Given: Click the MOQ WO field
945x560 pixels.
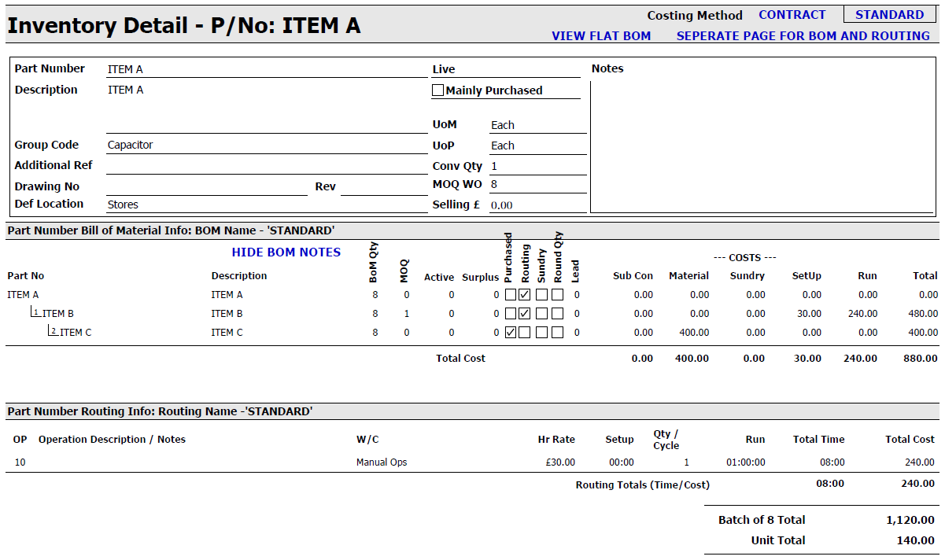Looking at the screenshot, I should coord(537,184).
